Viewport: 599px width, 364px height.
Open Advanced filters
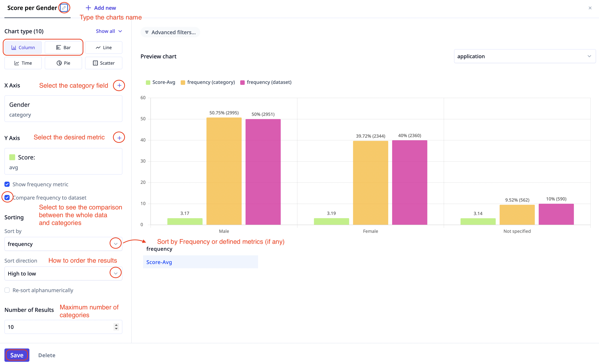[170, 32]
